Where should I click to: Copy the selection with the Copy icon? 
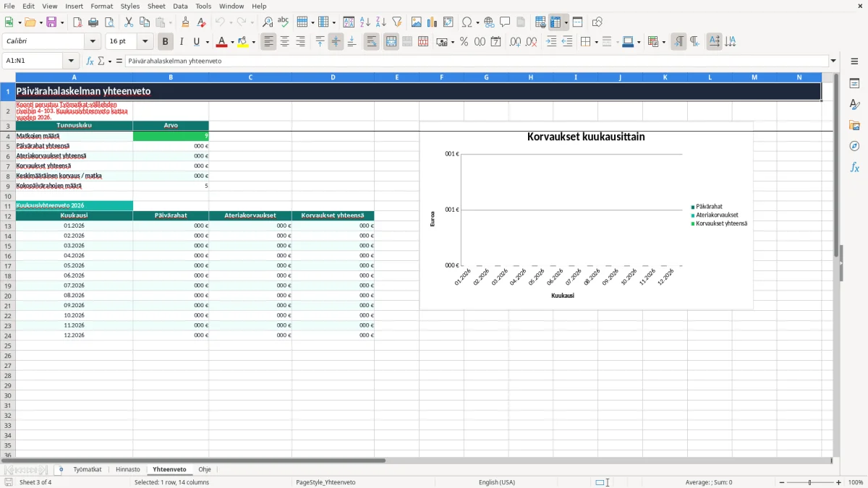[x=144, y=22]
